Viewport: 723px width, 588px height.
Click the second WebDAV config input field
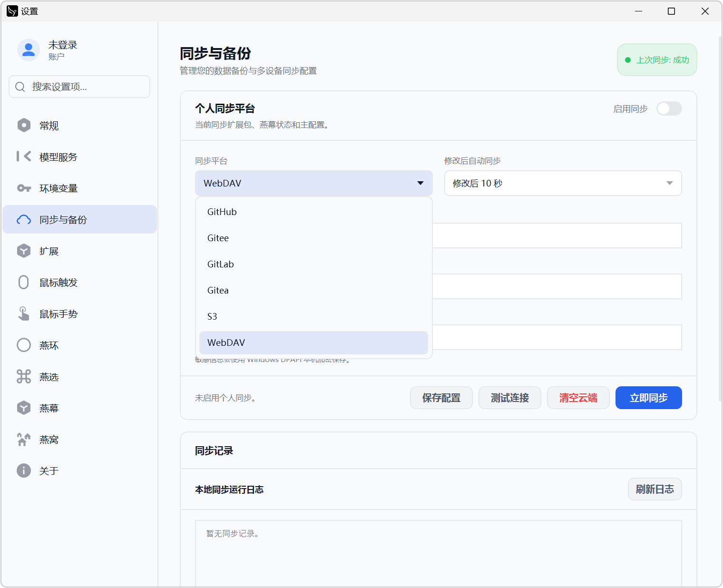pyautogui.click(x=557, y=286)
